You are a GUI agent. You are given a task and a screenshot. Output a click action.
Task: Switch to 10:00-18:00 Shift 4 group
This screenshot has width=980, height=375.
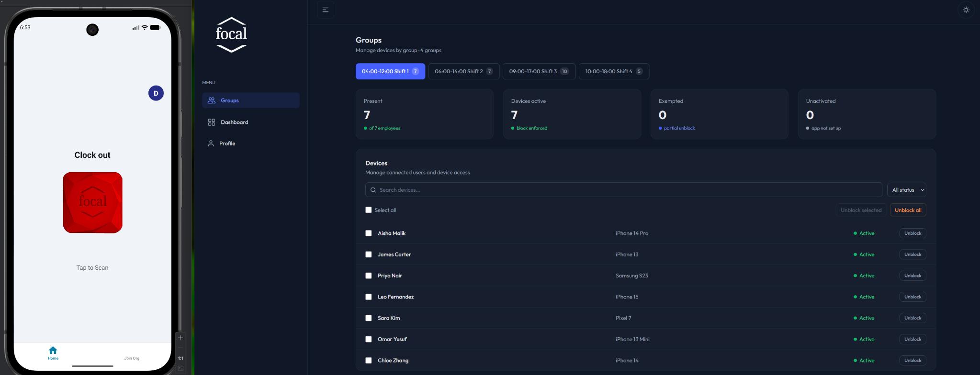click(x=614, y=71)
